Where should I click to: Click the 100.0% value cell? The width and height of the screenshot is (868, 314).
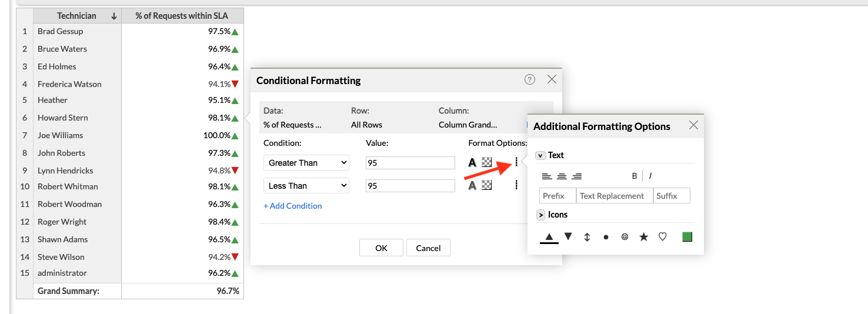[182, 135]
